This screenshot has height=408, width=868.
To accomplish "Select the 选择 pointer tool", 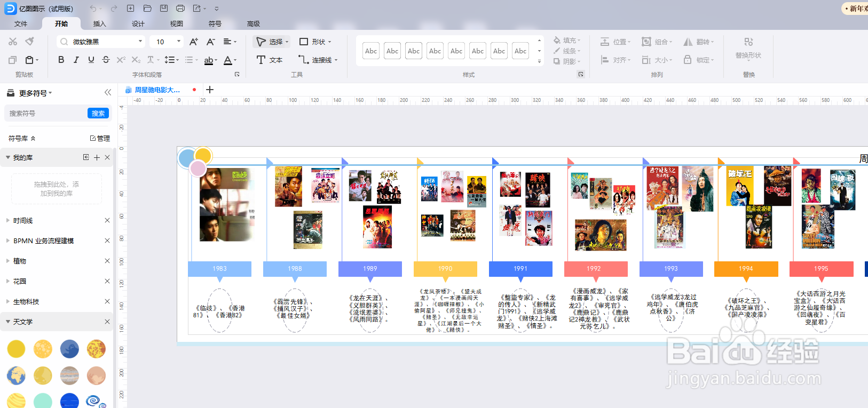I will [272, 42].
